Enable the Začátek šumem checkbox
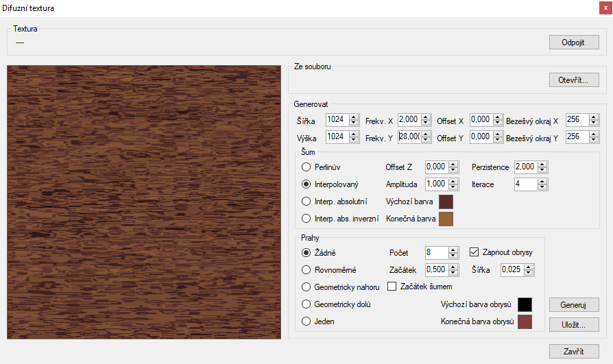The height and width of the screenshot is (364, 613). coord(393,286)
